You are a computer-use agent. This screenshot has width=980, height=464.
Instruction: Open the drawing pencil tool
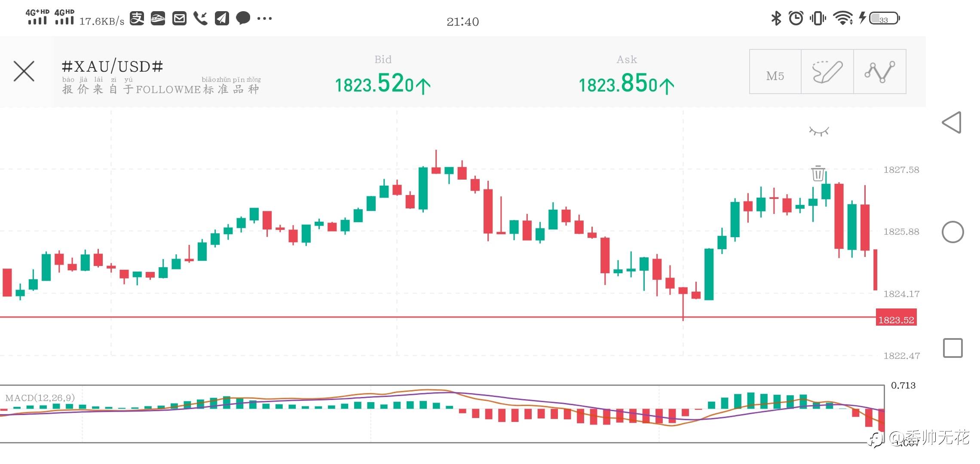click(827, 72)
